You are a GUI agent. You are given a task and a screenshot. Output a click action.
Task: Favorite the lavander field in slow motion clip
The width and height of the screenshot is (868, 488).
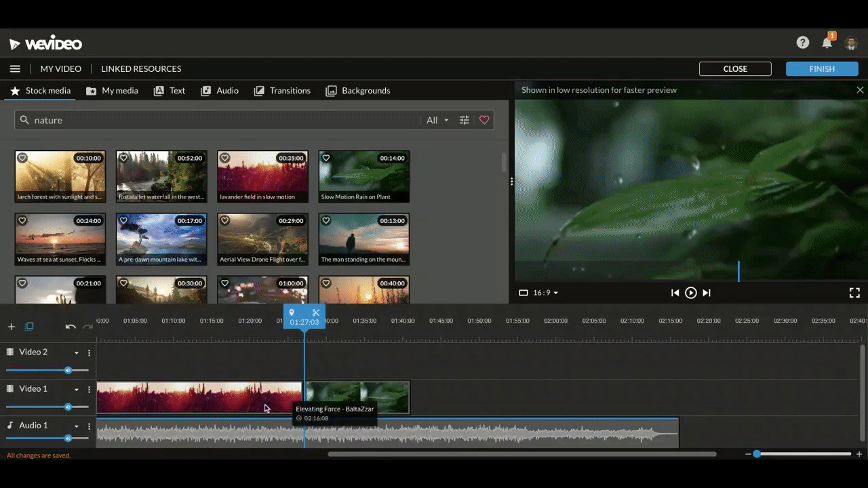click(225, 158)
